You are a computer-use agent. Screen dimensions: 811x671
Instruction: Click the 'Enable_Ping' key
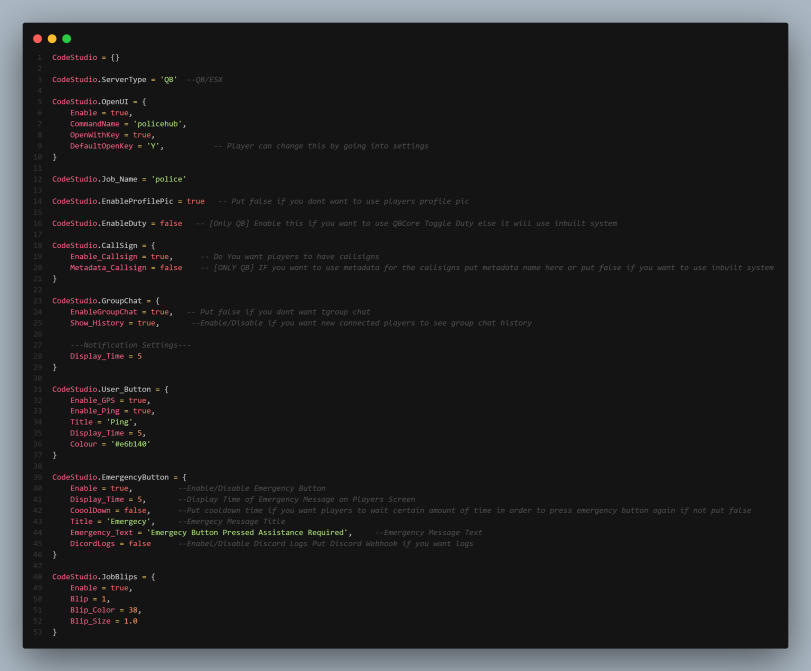coord(95,411)
